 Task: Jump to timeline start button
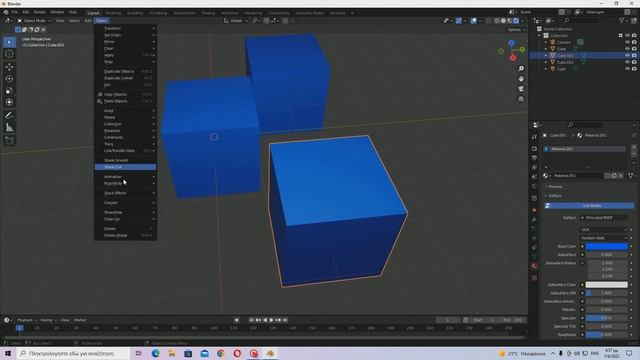click(252, 320)
